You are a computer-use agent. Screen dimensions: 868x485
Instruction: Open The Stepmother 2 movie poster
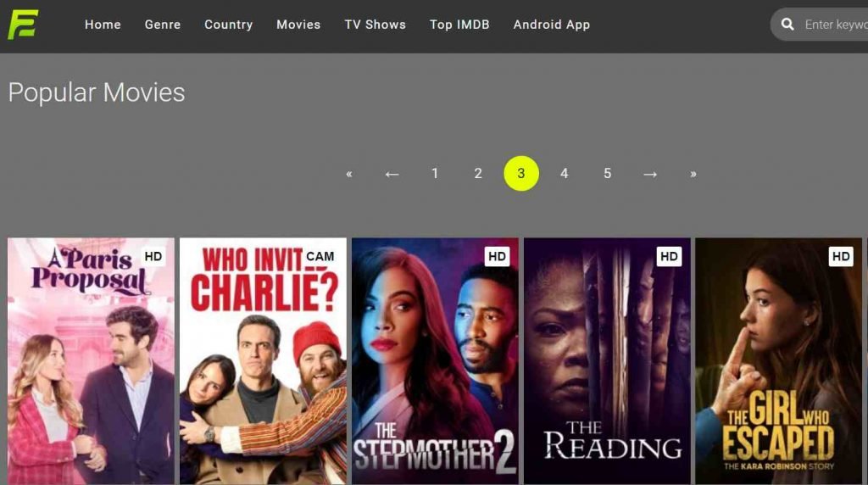(435, 361)
